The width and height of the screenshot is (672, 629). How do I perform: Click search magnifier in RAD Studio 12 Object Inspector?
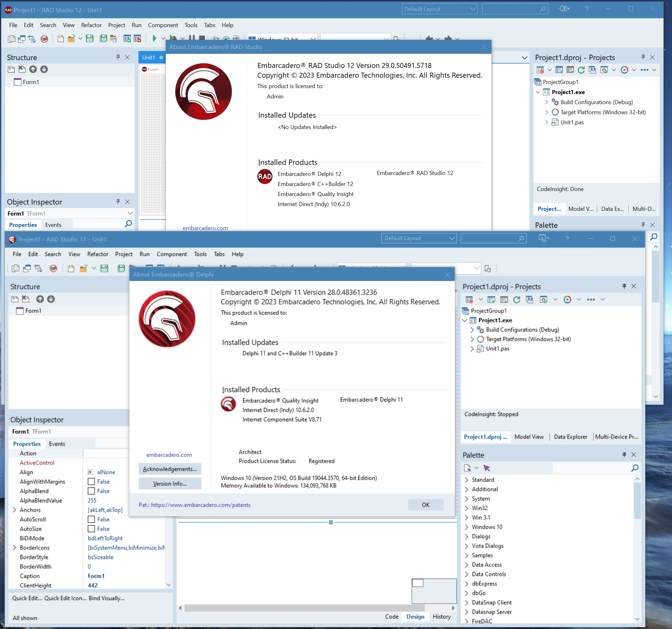coord(128,224)
